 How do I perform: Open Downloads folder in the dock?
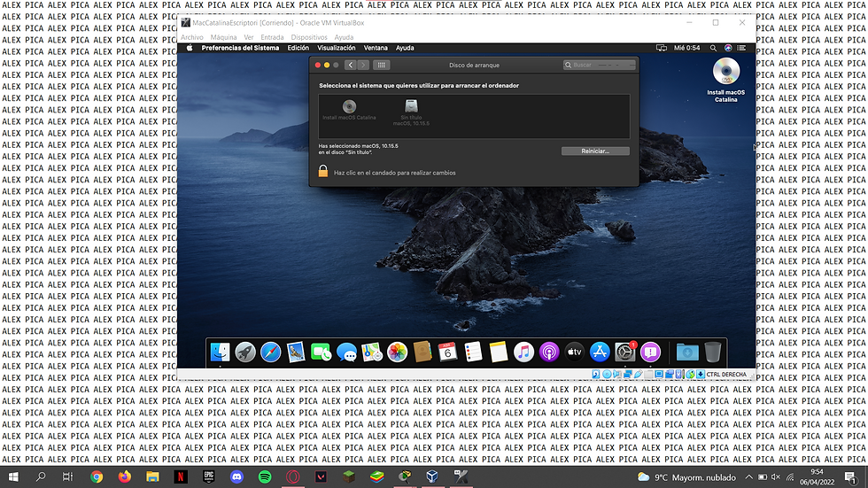pyautogui.click(x=687, y=352)
